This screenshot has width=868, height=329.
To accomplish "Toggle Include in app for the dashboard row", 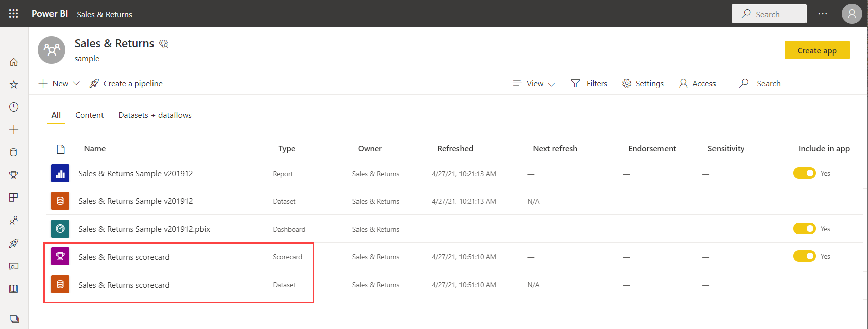I will point(804,229).
